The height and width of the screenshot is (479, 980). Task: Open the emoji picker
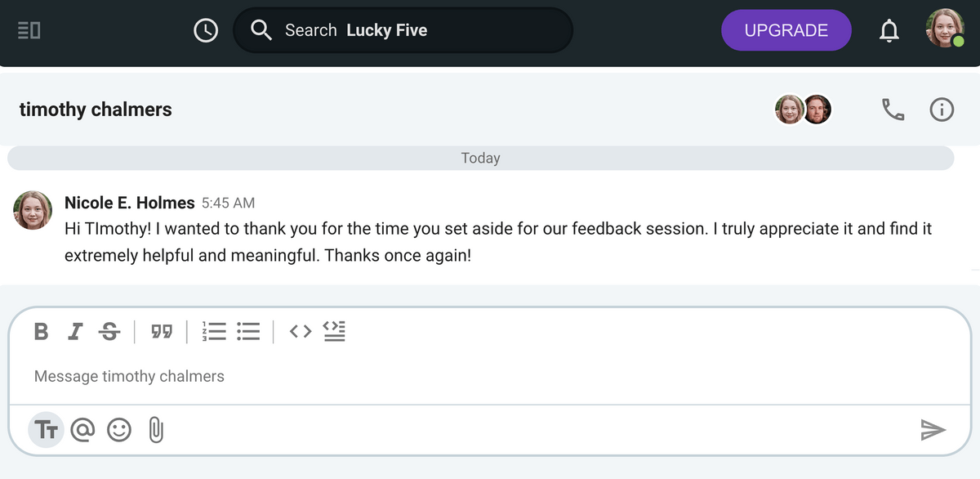click(119, 429)
